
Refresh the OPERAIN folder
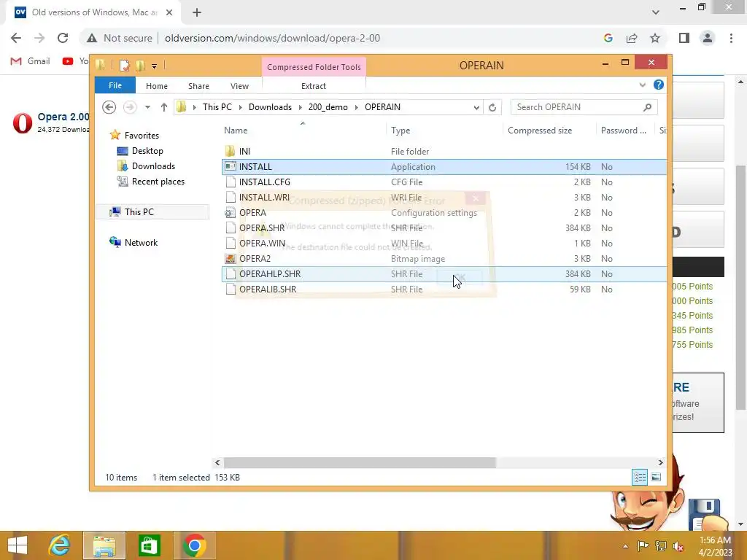(x=492, y=107)
